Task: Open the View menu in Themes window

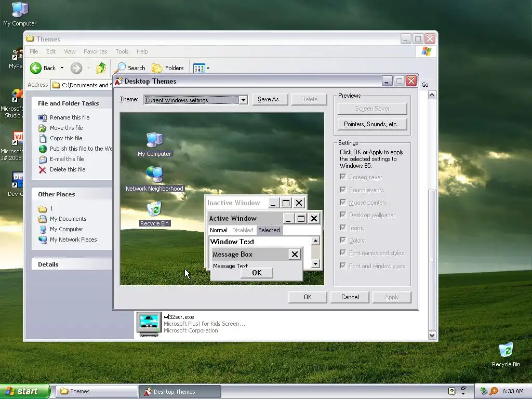Action: pyautogui.click(x=70, y=51)
